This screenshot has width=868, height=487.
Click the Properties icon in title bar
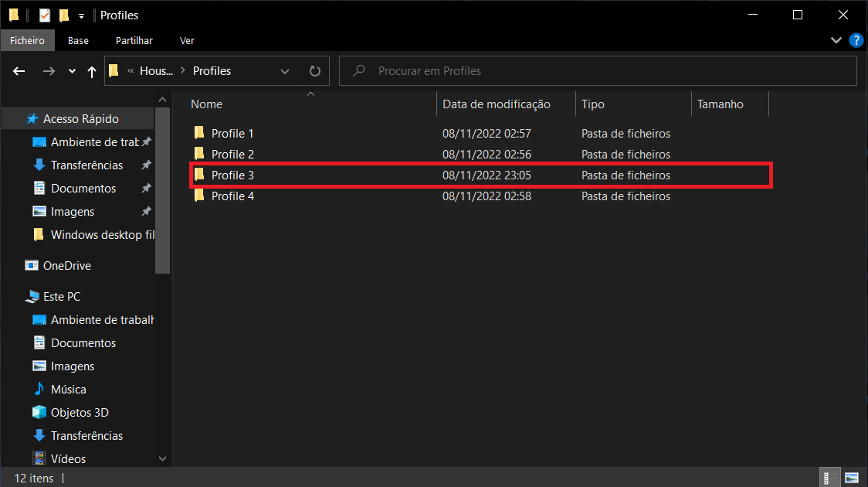point(45,15)
